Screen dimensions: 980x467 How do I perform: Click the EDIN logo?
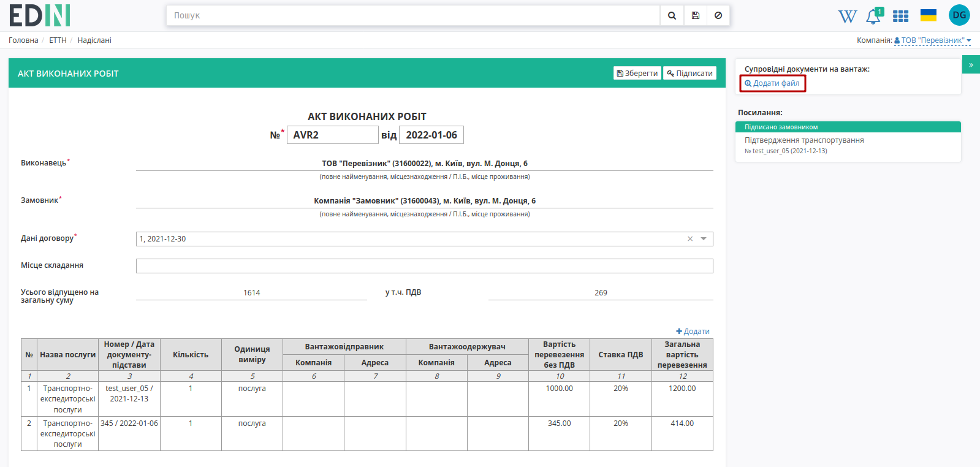click(x=40, y=15)
